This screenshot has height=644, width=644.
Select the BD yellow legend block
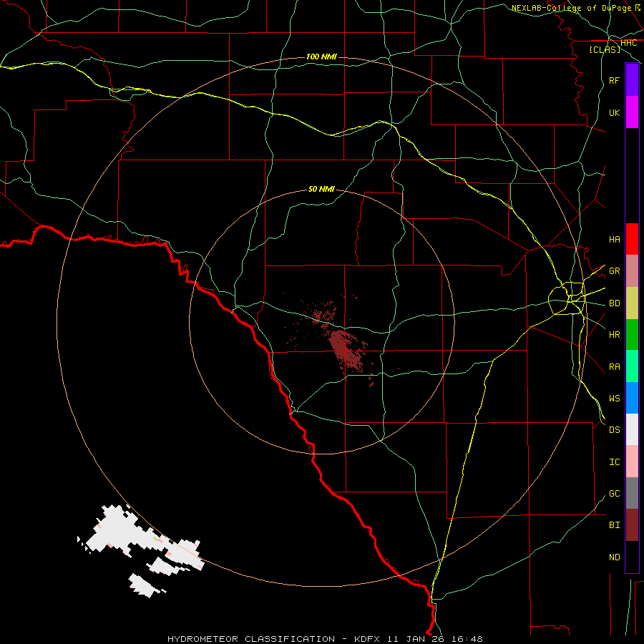[632, 303]
